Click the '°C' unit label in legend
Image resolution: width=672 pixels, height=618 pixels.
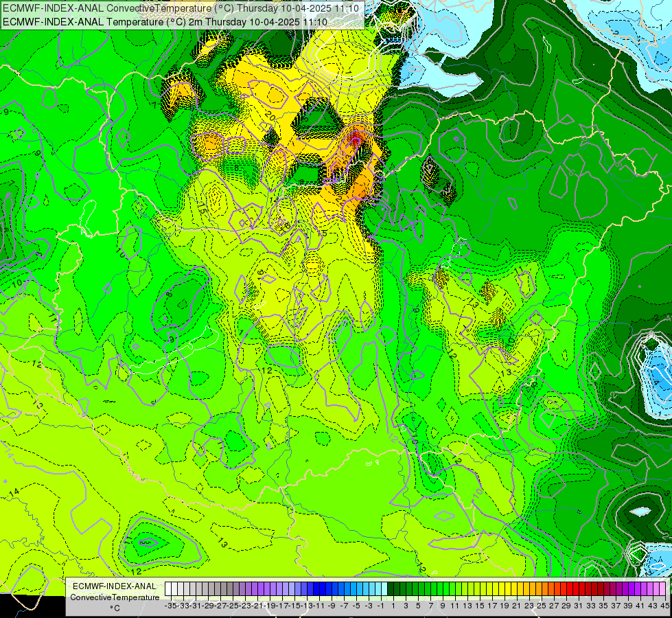point(115,608)
